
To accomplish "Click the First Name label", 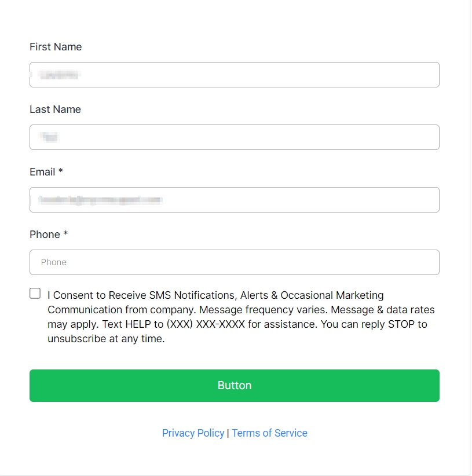I will click(x=56, y=47).
